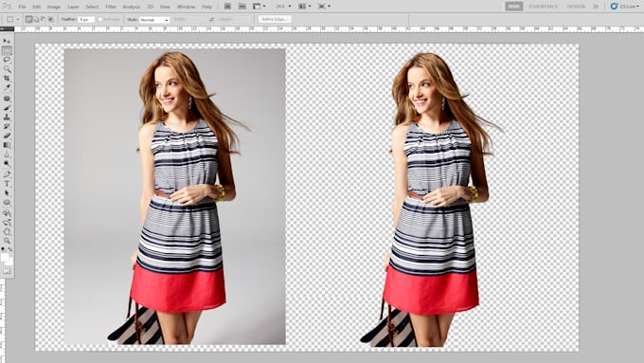Launch Bridge from the application bar
This screenshot has height=363, width=644.
coord(227,7)
